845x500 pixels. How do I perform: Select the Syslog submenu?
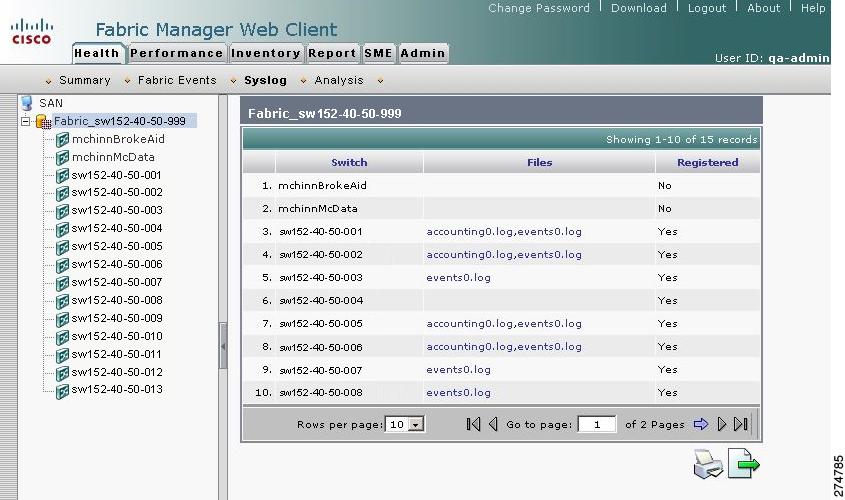pos(266,80)
